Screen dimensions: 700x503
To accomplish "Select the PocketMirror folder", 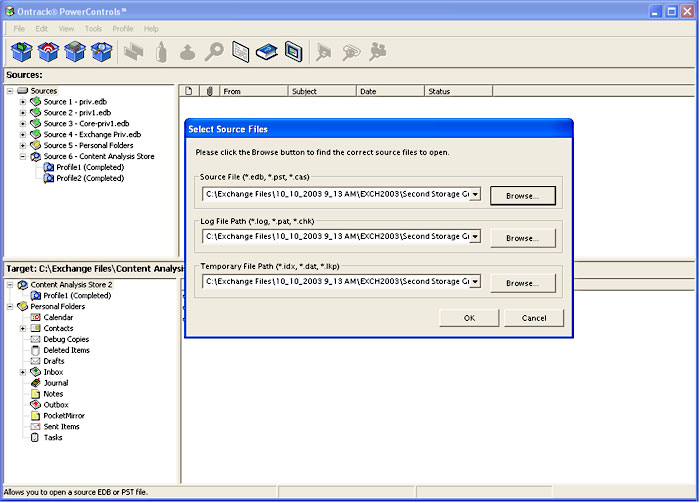I will (x=64, y=416).
